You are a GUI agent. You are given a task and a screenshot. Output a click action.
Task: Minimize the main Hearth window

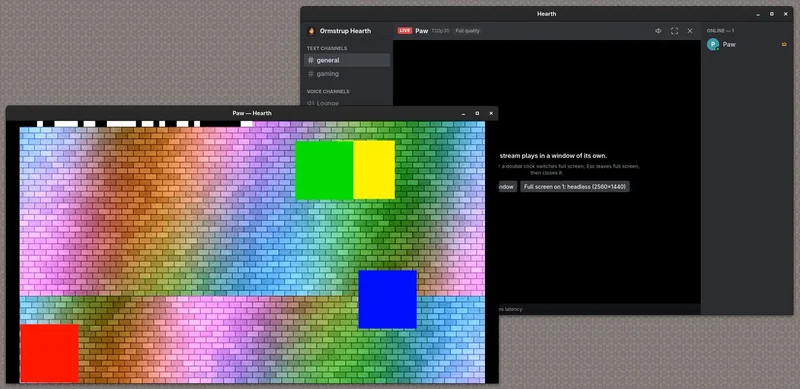pos(758,14)
